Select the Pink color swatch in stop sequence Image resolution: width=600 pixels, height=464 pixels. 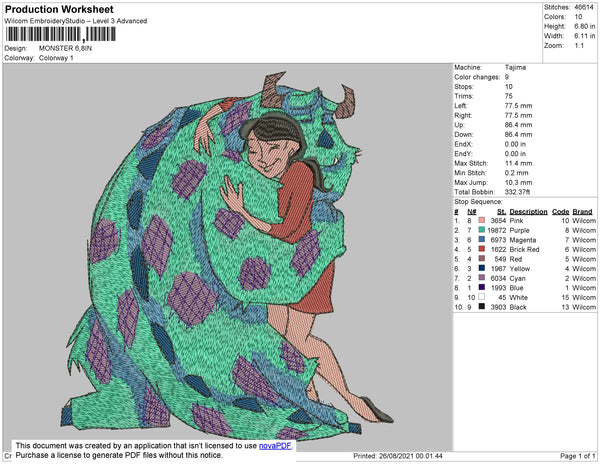click(481, 220)
